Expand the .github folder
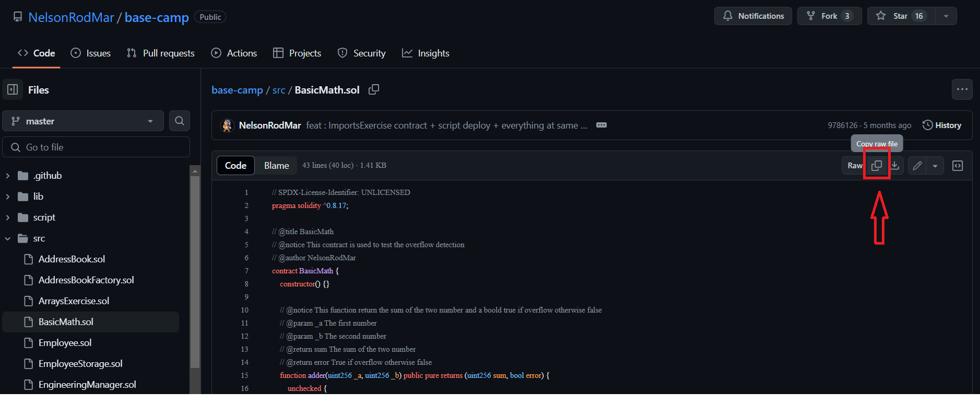 point(8,176)
